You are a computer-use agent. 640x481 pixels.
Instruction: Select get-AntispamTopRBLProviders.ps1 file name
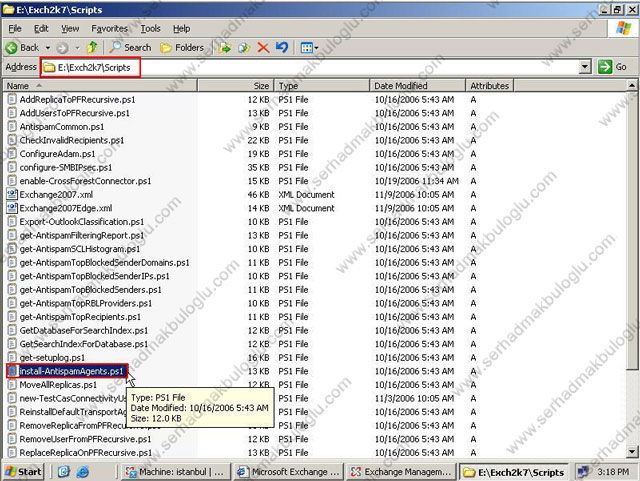(86, 303)
